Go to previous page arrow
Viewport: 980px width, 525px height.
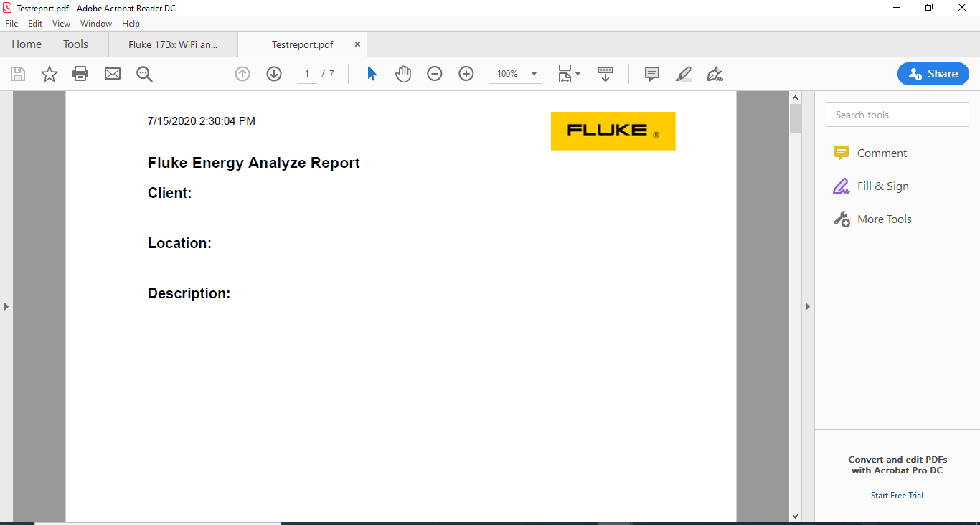point(242,74)
